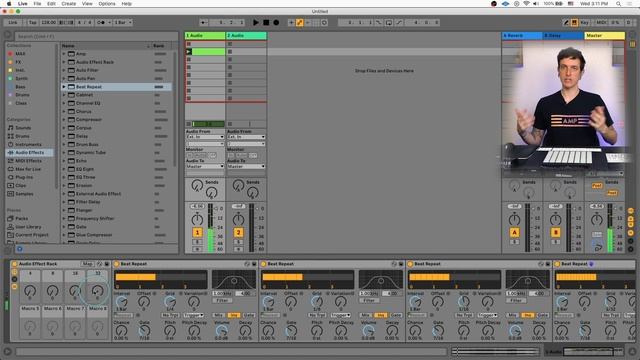Image resolution: width=640 pixels, height=360 pixels.
Task: Toggle the orange Automation Arm button
Action: coord(300,22)
